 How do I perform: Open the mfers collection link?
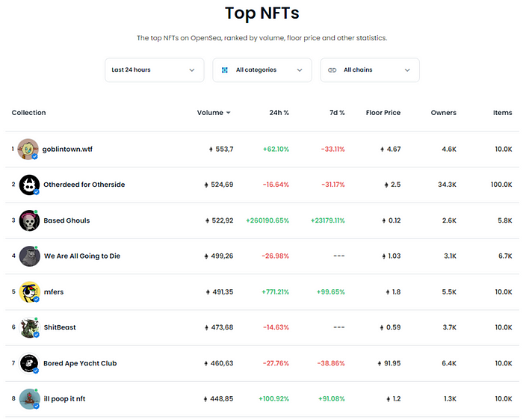tap(54, 292)
